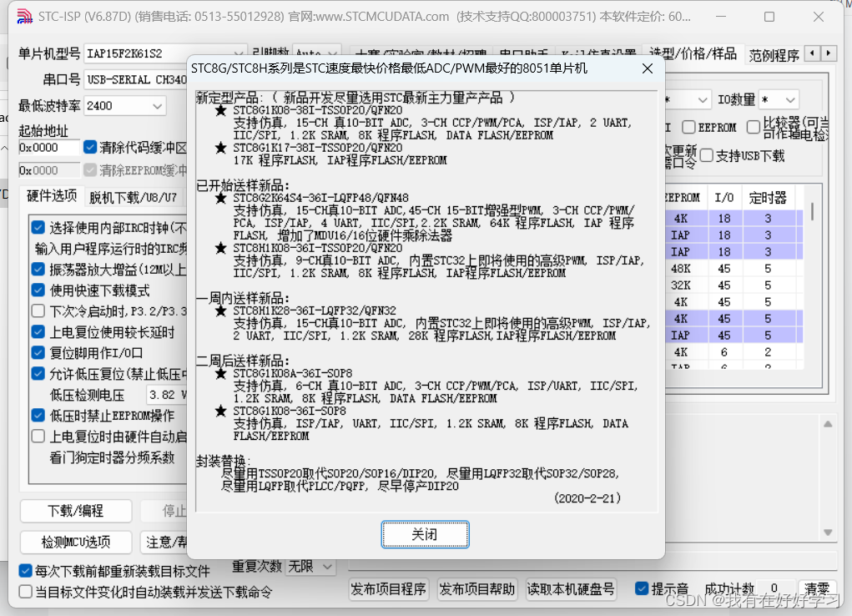Toggle 清除代码缓冲区 checkbox
Image resolution: width=852 pixels, height=616 pixels.
pos(90,148)
